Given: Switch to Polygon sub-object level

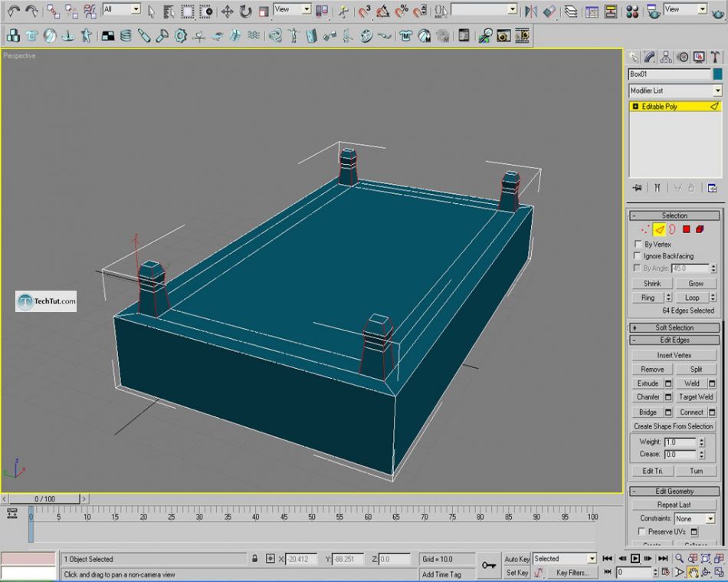Looking at the screenshot, I should pos(686,229).
